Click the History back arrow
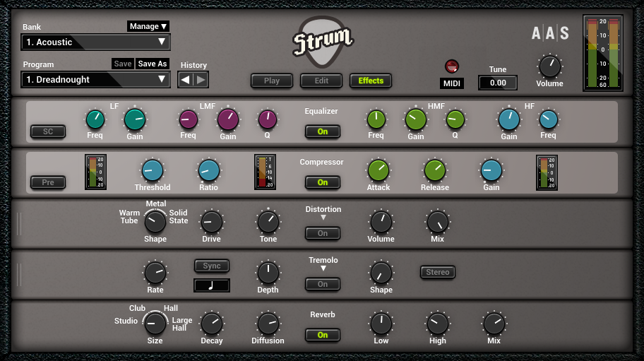This screenshot has width=644, height=361. click(186, 80)
